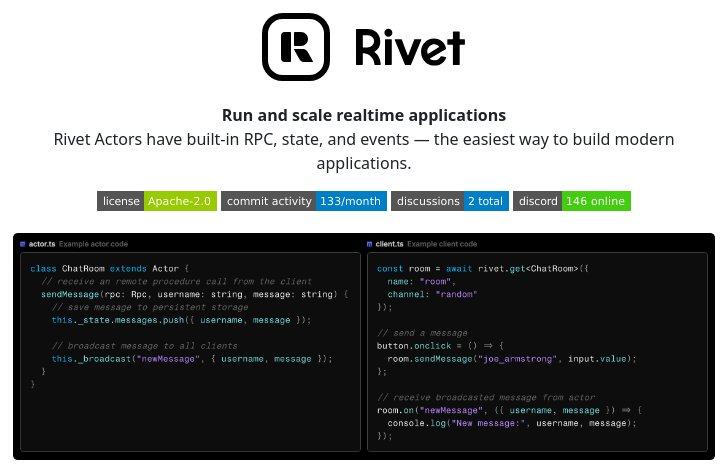Click the this._broadcast("newMessage") code line
The image size is (724, 470).
192,359
